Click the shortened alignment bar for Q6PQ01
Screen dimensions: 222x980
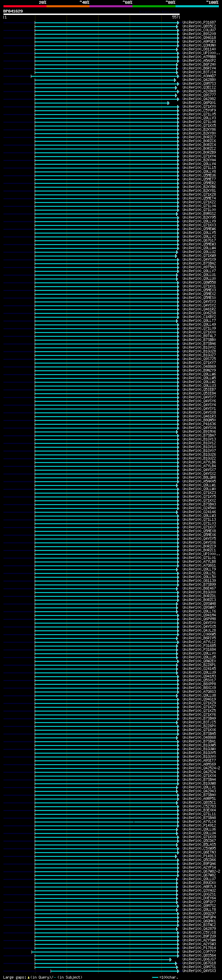click(x=102, y=103)
